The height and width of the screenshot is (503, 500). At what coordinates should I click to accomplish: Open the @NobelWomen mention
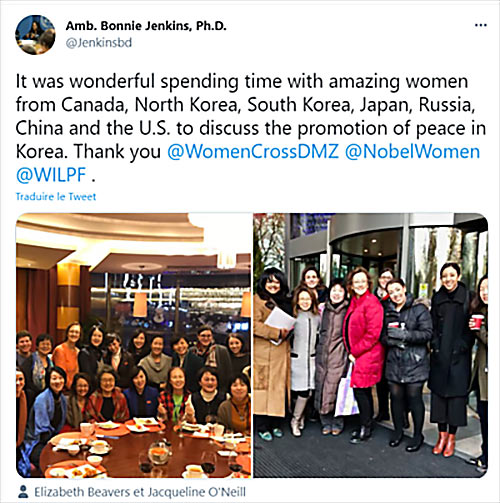pos(412,152)
